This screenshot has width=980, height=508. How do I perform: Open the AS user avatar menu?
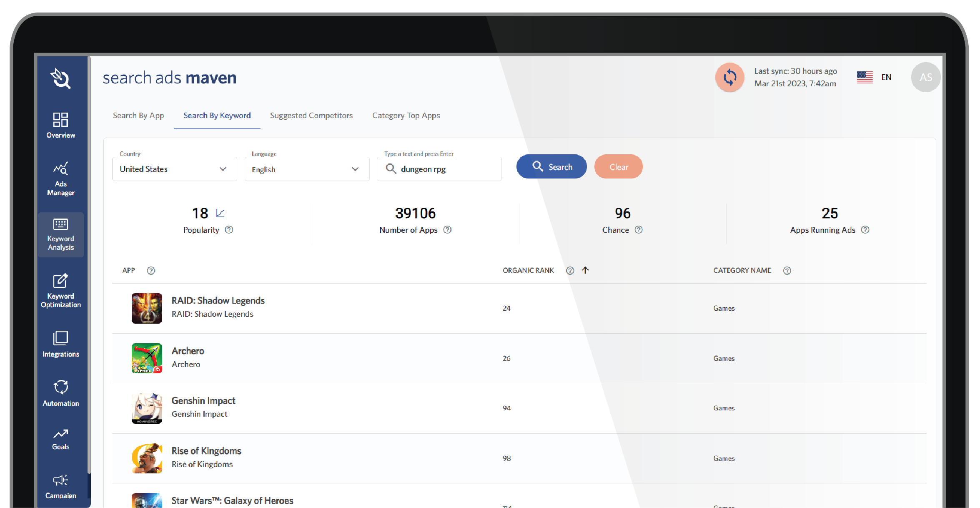click(925, 77)
